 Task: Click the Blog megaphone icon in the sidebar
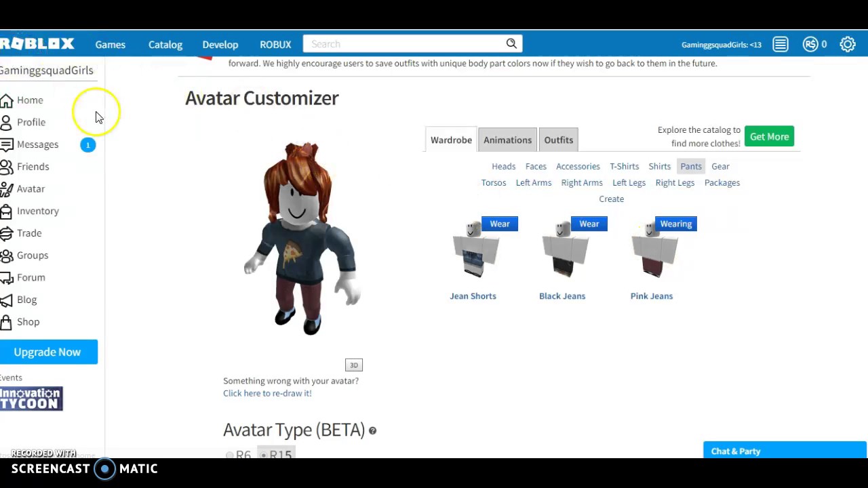pos(6,300)
